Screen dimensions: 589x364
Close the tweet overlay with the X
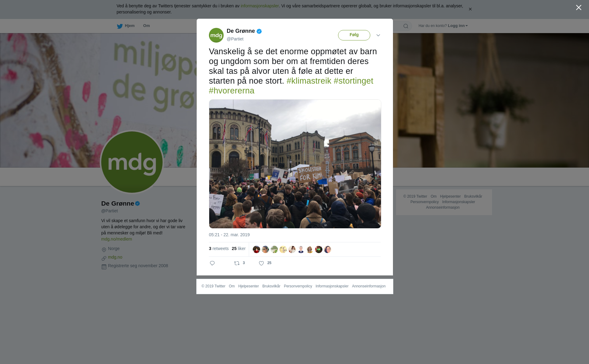pyautogui.click(x=579, y=8)
